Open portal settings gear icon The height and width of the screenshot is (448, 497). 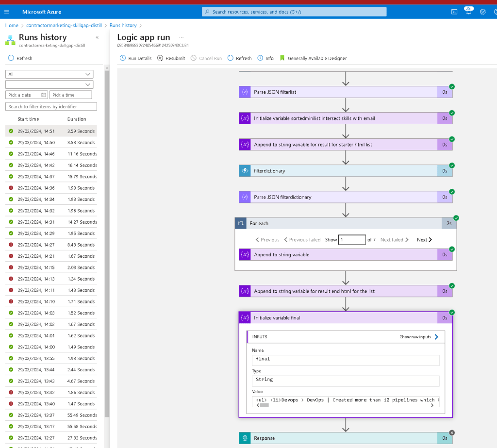483,12
